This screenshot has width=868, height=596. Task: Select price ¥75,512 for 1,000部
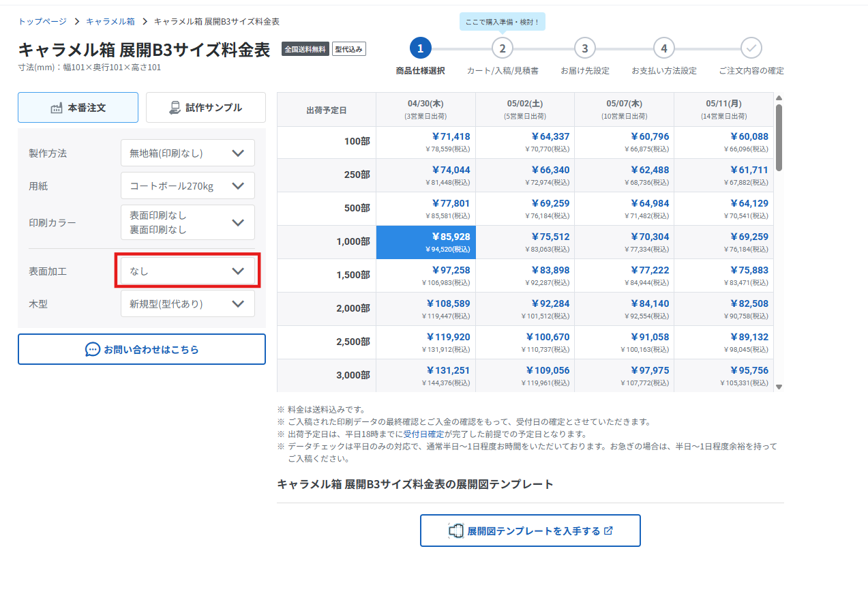525,243
